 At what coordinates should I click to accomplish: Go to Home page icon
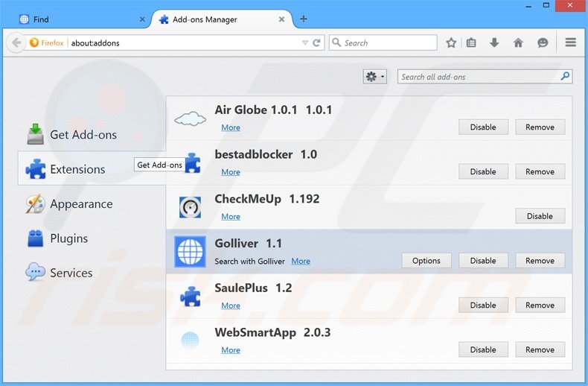point(518,42)
